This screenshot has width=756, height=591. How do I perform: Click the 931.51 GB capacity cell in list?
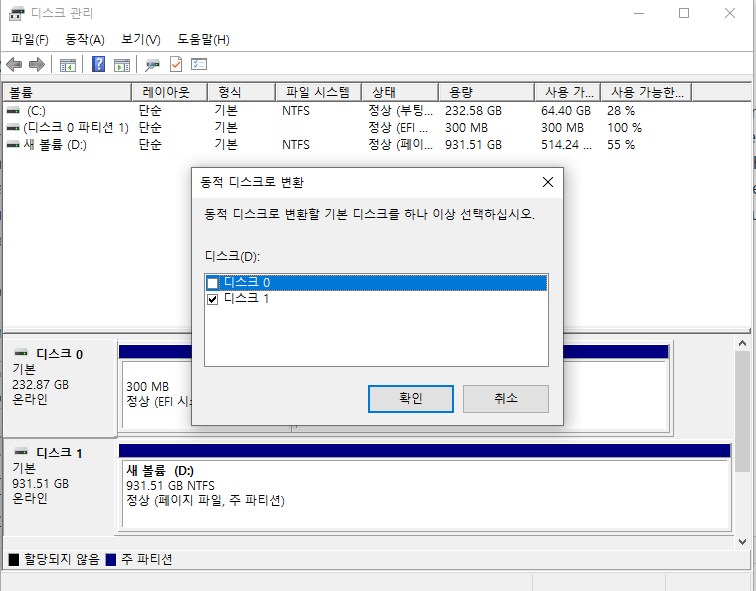click(473, 145)
